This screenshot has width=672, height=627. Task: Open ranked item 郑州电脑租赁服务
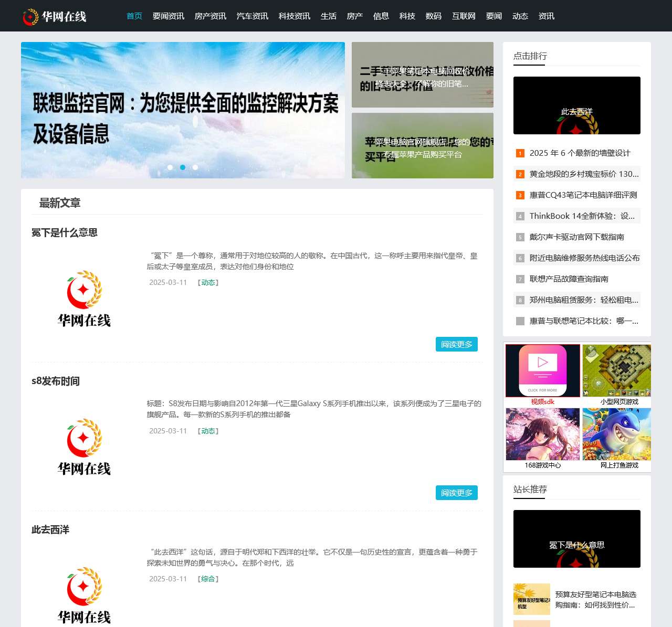point(584,300)
